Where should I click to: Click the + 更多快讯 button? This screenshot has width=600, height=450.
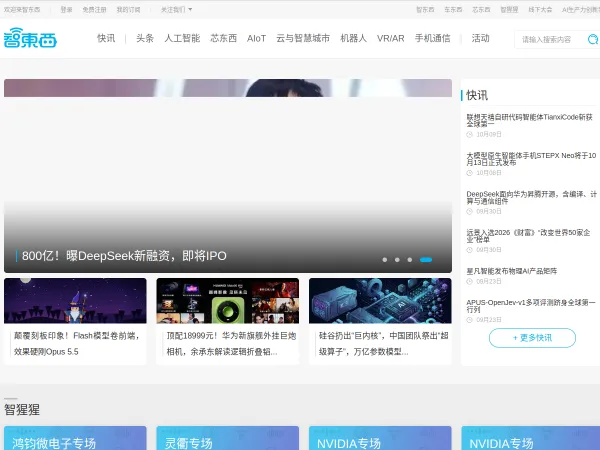(x=532, y=338)
